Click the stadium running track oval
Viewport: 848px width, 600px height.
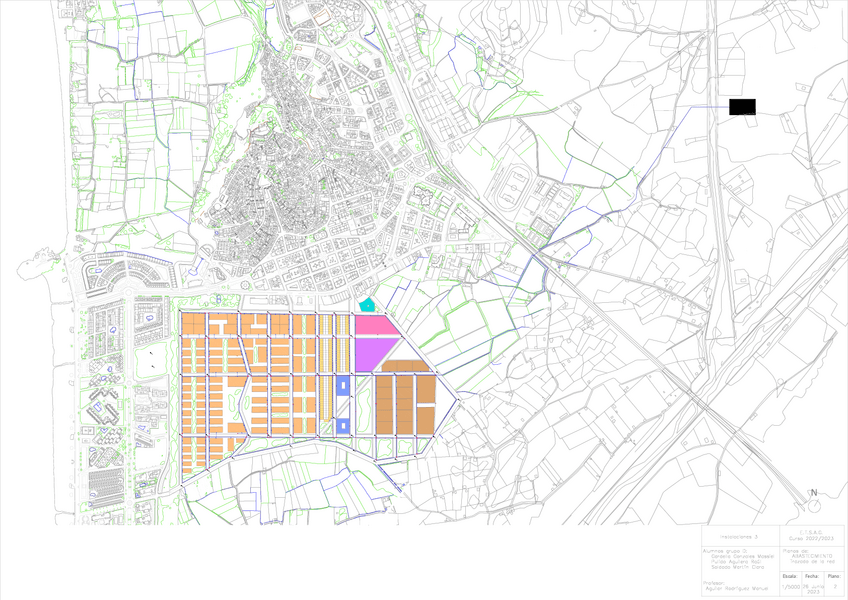click(512, 188)
